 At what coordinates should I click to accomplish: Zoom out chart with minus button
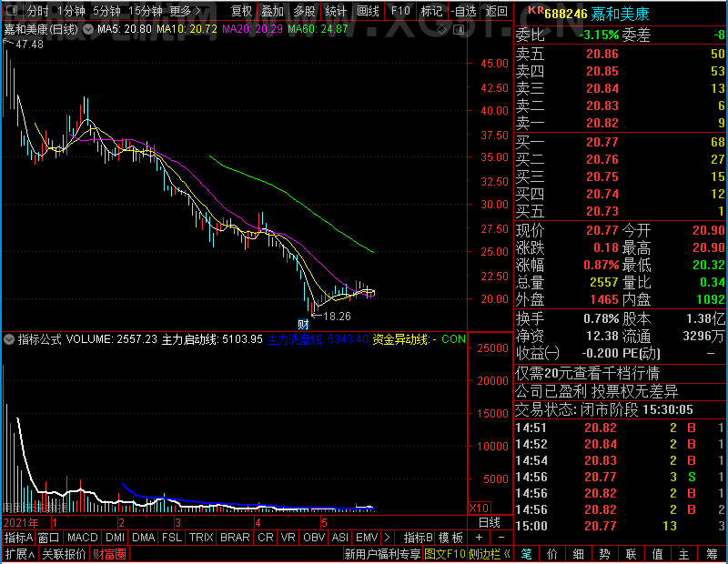501,538
